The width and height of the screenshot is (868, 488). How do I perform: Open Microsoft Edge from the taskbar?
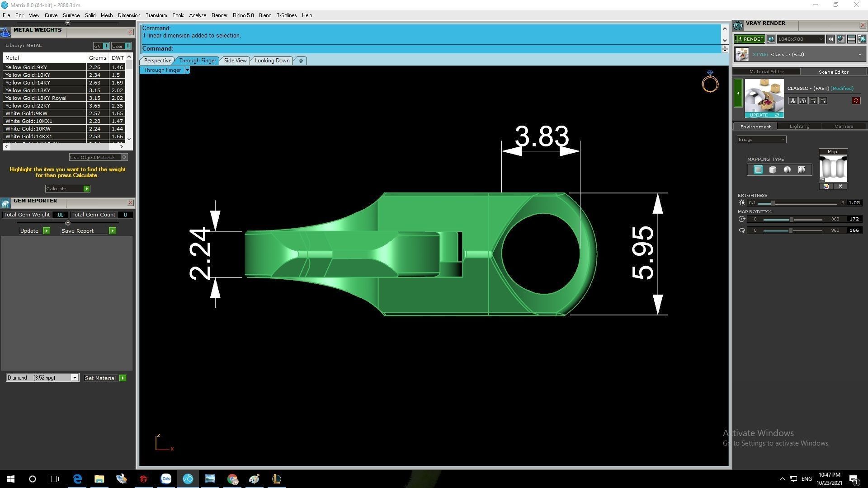[77, 479]
